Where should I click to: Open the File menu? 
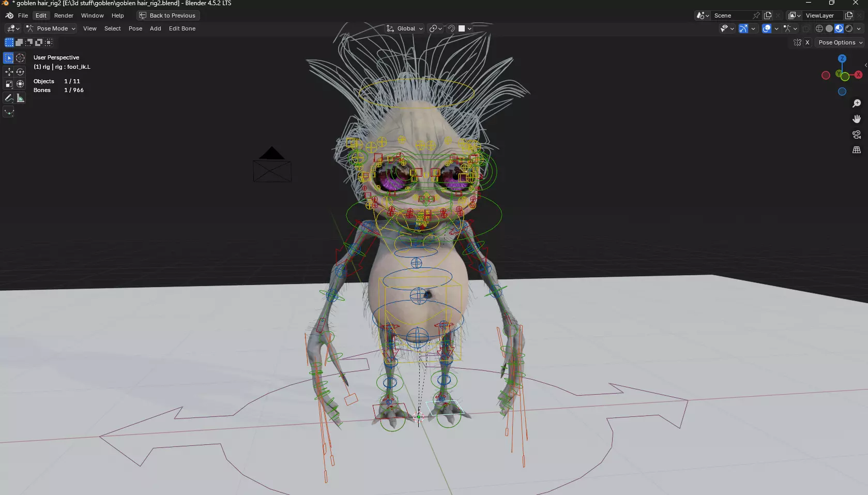[23, 16]
